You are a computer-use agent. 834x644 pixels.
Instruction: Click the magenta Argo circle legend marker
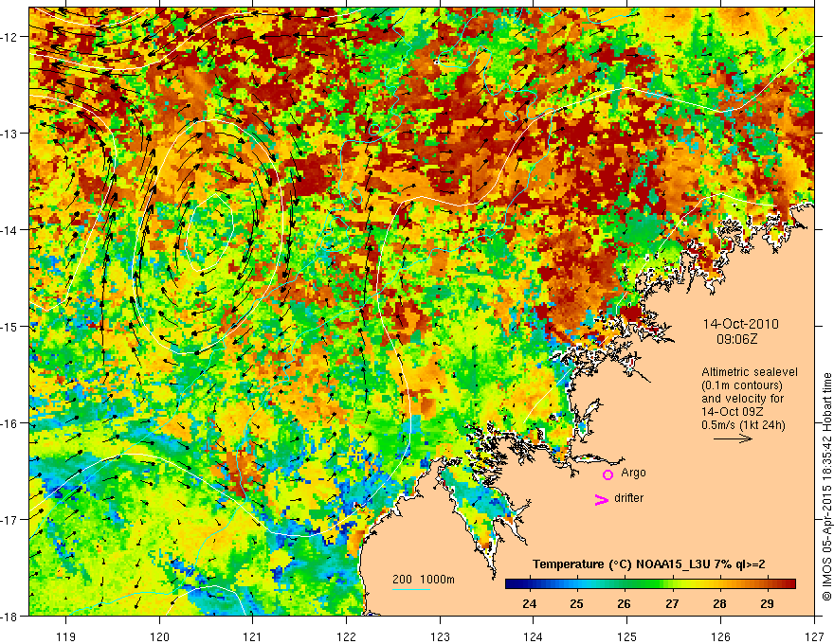click(607, 474)
